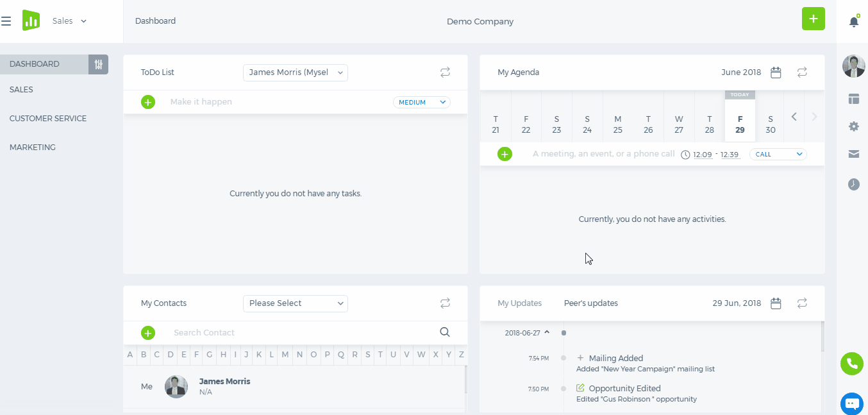Open the Sales module dropdown
The width and height of the screenshot is (868, 415).
pos(69,21)
